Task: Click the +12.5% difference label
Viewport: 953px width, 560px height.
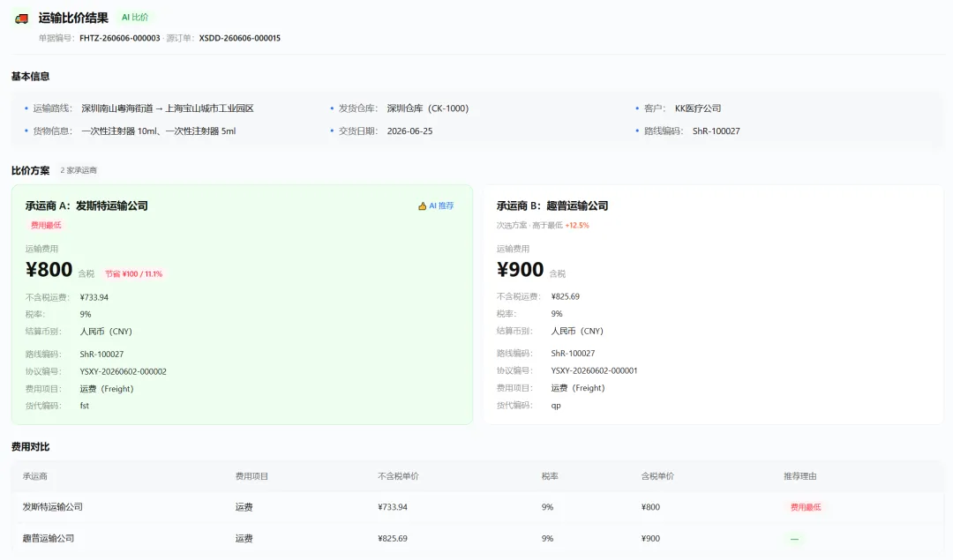Action: pyautogui.click(x=577, y=226)
